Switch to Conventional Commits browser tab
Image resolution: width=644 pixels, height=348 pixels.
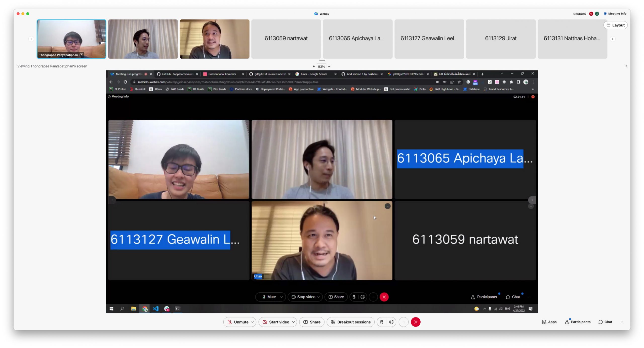[222, 74]
